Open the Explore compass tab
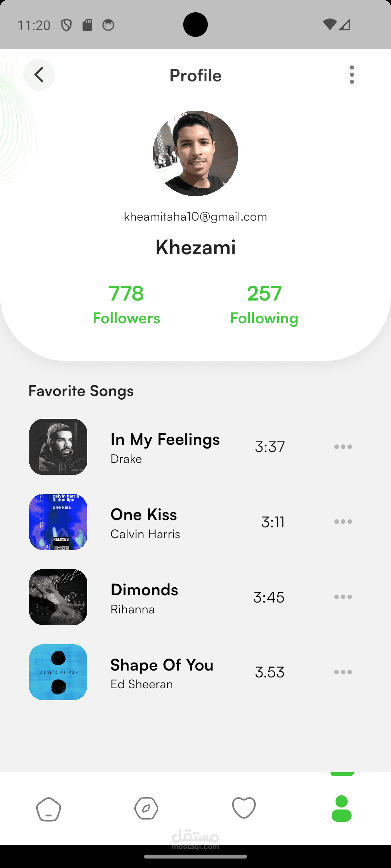 [x=146, y=808]
